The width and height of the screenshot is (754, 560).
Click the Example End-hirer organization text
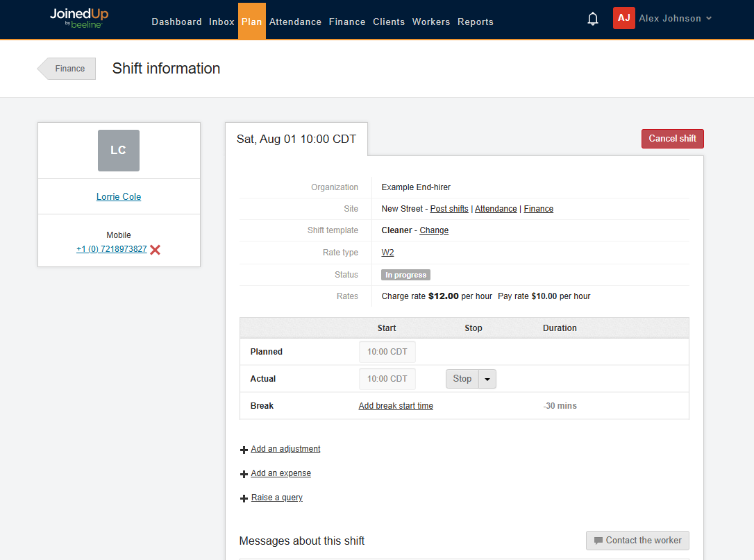click(x=416, y=187)
